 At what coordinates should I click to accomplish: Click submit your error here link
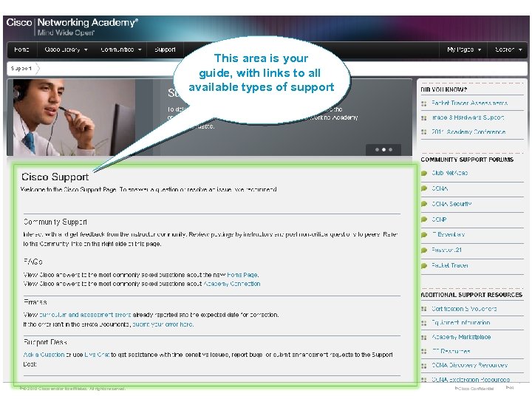pyautogui.click(x=163, y=324)
